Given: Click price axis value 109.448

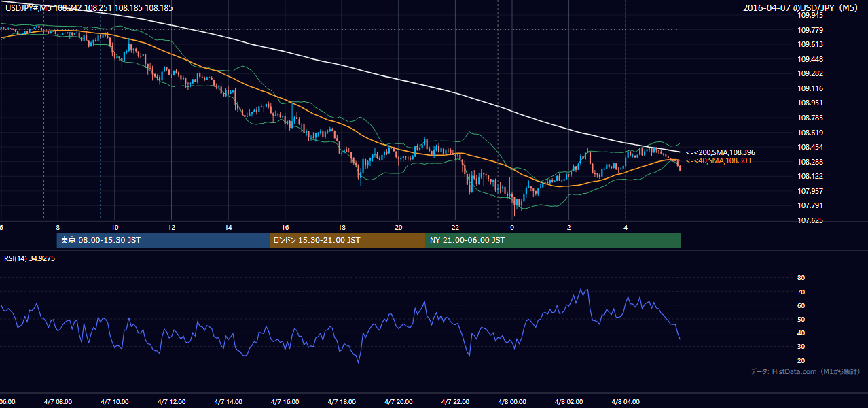Looking at the screenshot, I should (x=810, y=59).
